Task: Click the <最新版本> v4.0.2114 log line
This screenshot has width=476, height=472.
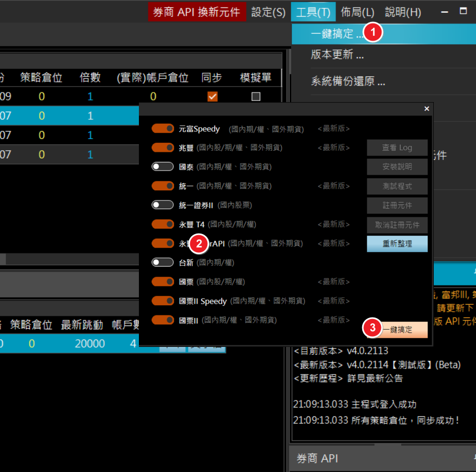Action: [377, 365]
